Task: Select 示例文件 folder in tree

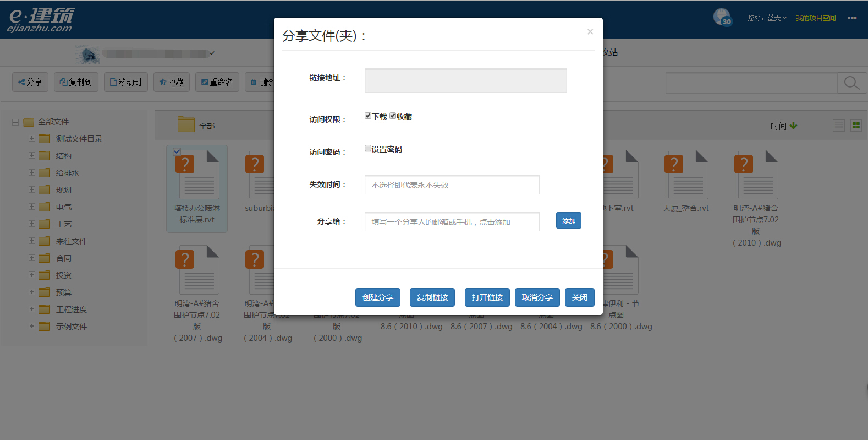Action: point(72,327)
